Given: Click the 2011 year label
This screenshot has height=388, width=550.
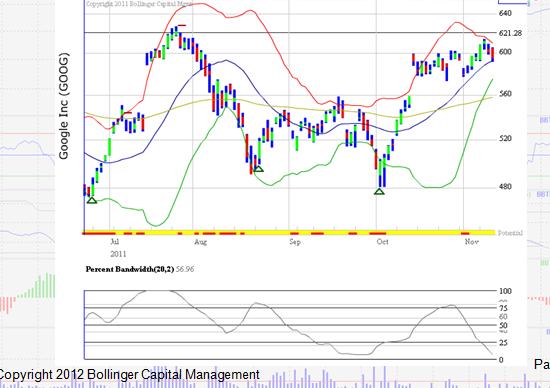Looking at the screenshot, I should (118, 254).
